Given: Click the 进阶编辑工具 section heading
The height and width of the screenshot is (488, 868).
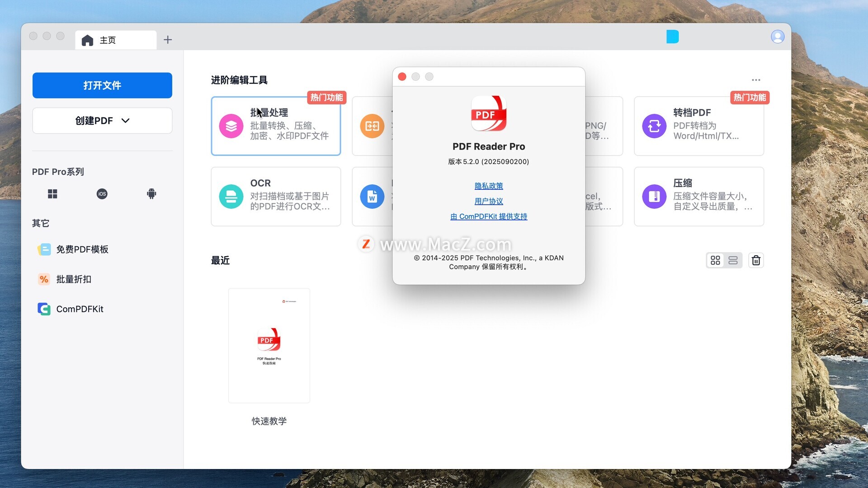Looking at the screenshot, I should click(239, 80).
